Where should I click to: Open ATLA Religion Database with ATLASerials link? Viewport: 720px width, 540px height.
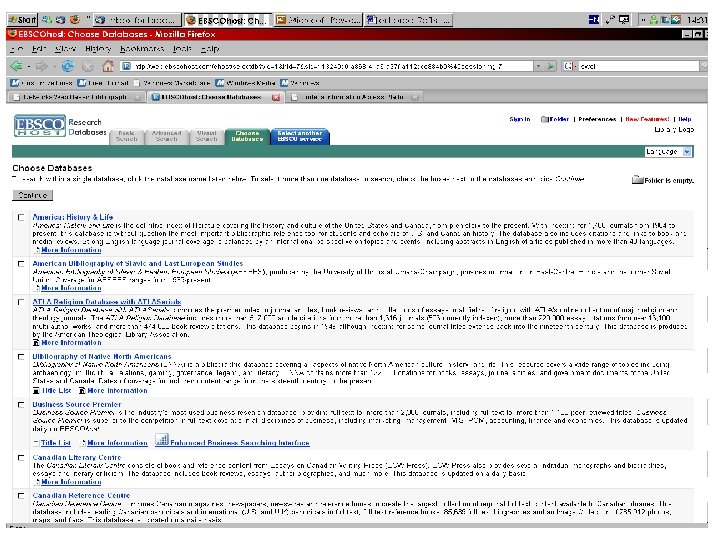point(107,302)
